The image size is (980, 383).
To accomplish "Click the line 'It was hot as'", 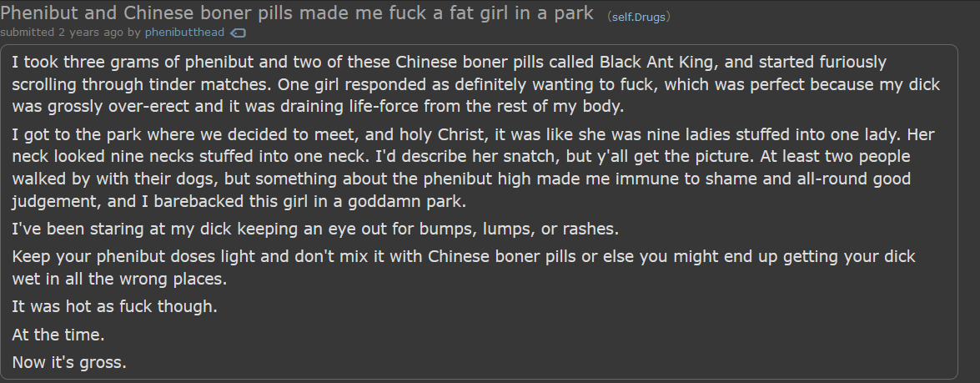I will pos(114,307).
